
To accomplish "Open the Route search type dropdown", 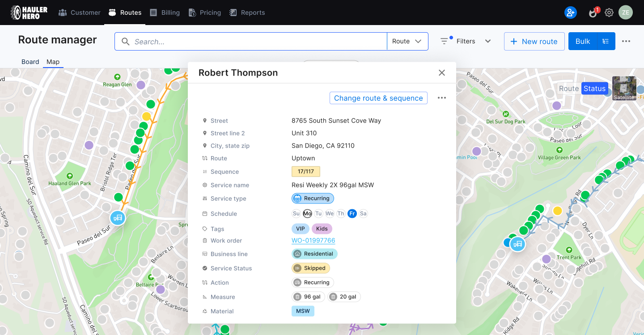I will [x=407, y=41].
